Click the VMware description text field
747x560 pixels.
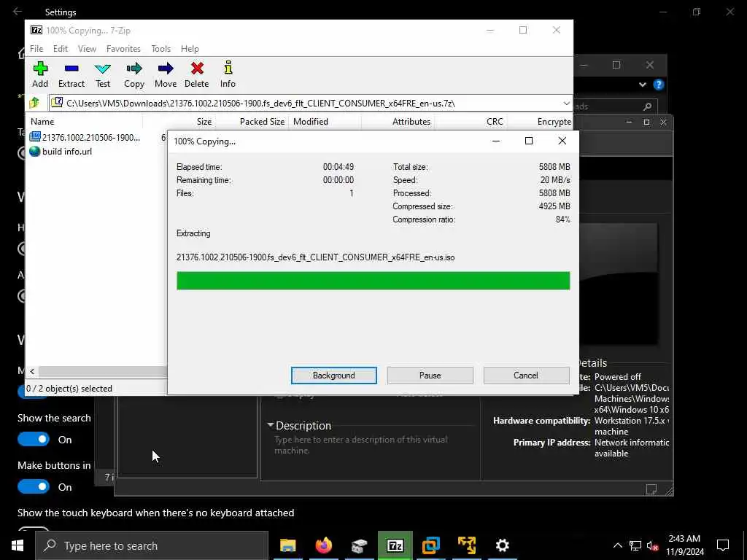click(x=360, y=445)
